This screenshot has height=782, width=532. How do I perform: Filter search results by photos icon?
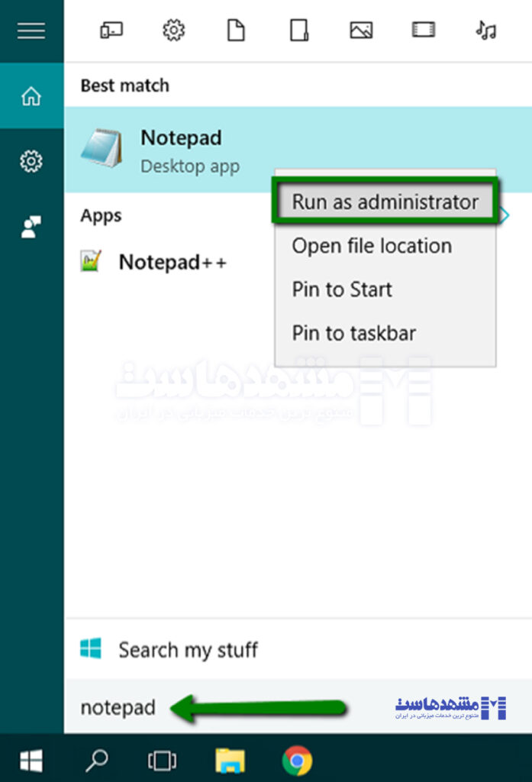pyautogui.click(x=361, y=31)
